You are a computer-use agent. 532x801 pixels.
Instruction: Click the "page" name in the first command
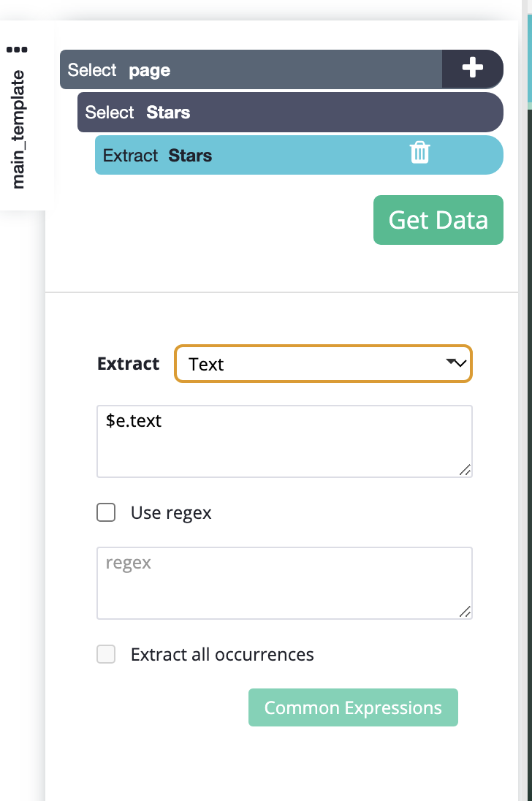tap(150, 70)
